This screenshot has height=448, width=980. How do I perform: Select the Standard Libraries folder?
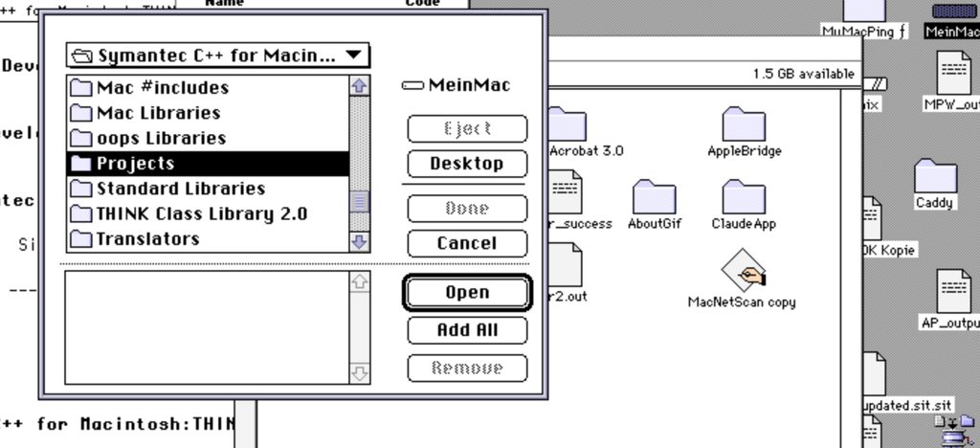point(208,189)
